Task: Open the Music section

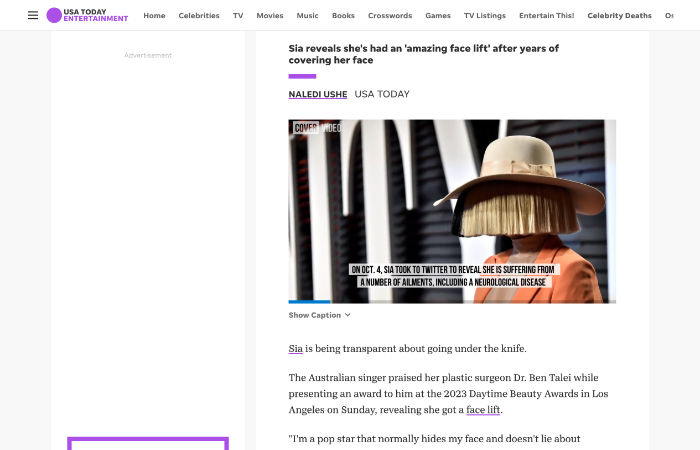Action: [308, 16]
